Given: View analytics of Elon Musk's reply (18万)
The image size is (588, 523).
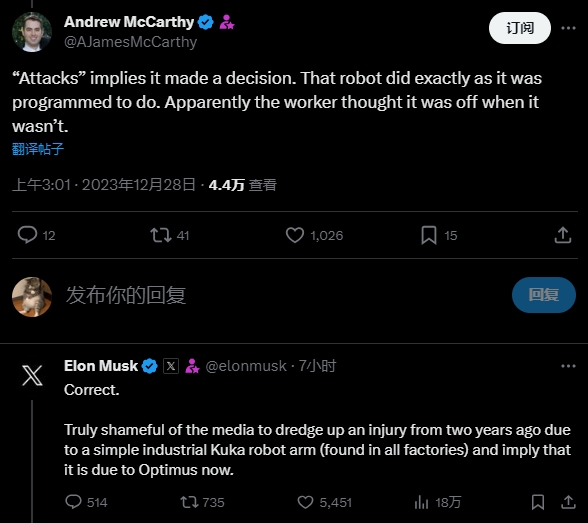Looking at the screenshot, I should 421,502.
